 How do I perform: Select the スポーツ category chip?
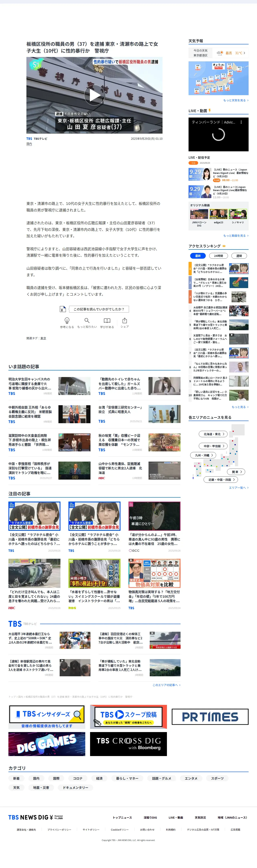point(217,778)
